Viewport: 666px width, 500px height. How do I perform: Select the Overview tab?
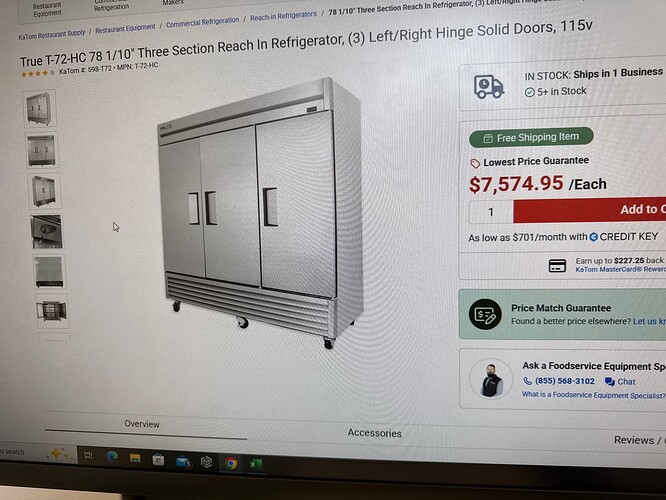pos(142,424)
